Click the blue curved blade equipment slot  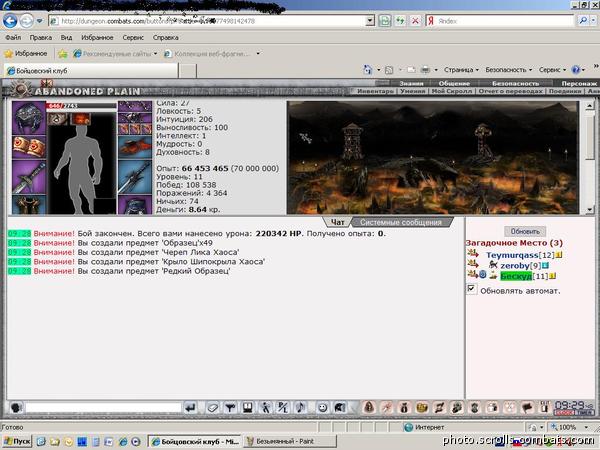(x=135, y=177)
